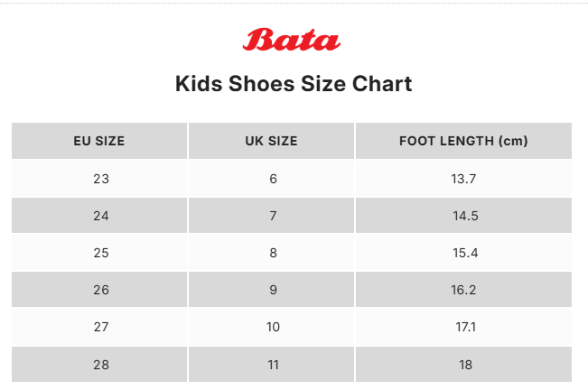Click foot length 14.5 cell
Screen dimensions: 588x390
pyautogui.click(x=463, y=216)
